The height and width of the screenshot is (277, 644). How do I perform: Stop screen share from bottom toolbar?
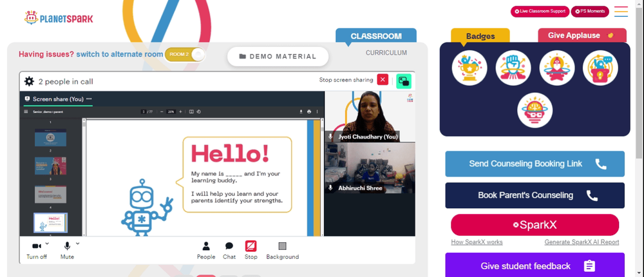click(251, 251)
